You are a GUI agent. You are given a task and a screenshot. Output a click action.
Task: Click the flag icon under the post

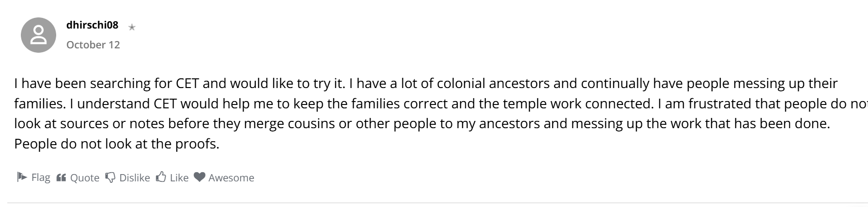pos(22,177)
